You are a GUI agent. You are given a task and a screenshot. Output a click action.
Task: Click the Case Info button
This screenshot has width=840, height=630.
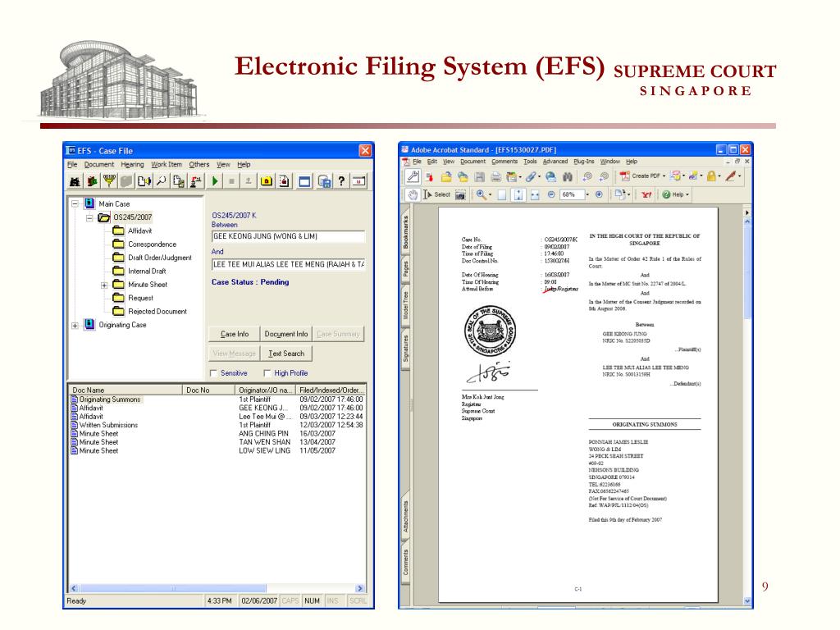(x=234, y=334)
